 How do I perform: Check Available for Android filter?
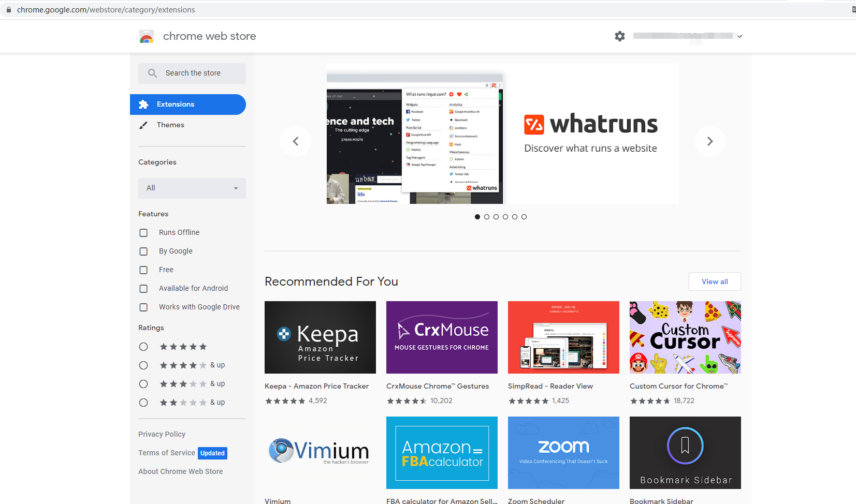point(143,289)
